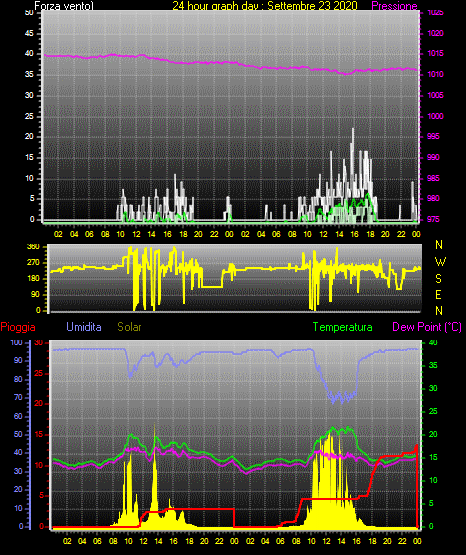Click the 270 degree axis label

(x=34, y=263)
